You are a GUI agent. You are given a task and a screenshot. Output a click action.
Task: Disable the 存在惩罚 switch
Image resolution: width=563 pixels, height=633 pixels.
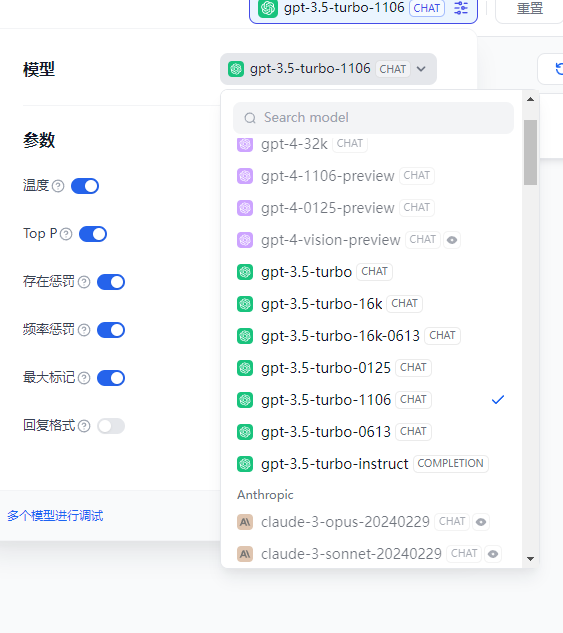111,282
